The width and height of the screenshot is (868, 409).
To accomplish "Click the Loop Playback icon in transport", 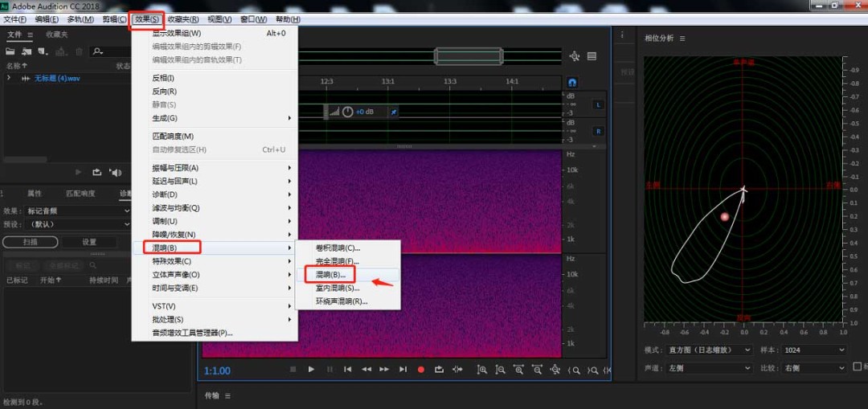I will pyautogui.click(x=439, y=370).
